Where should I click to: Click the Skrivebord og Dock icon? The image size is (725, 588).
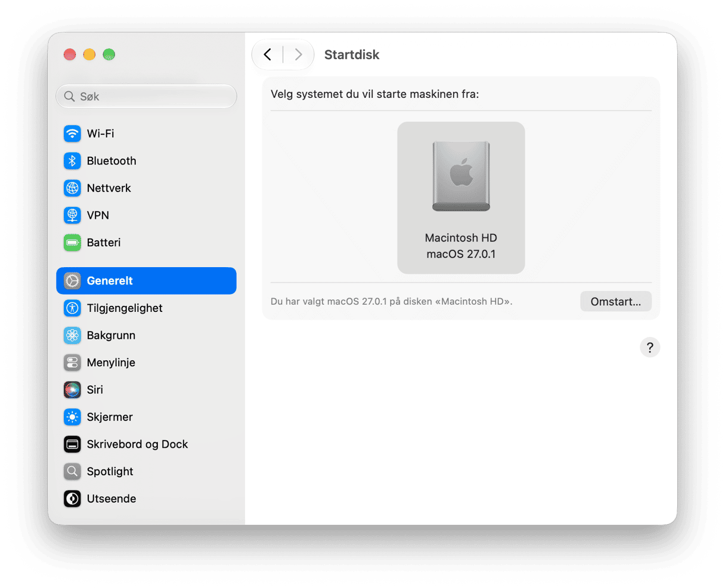pos(72,444)
